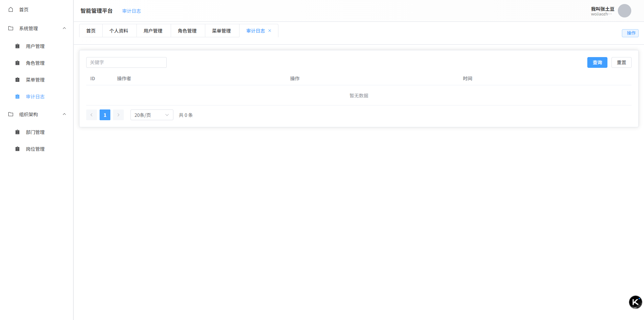
Task: Switch to the 首页 tab
Action: (91, 31)
